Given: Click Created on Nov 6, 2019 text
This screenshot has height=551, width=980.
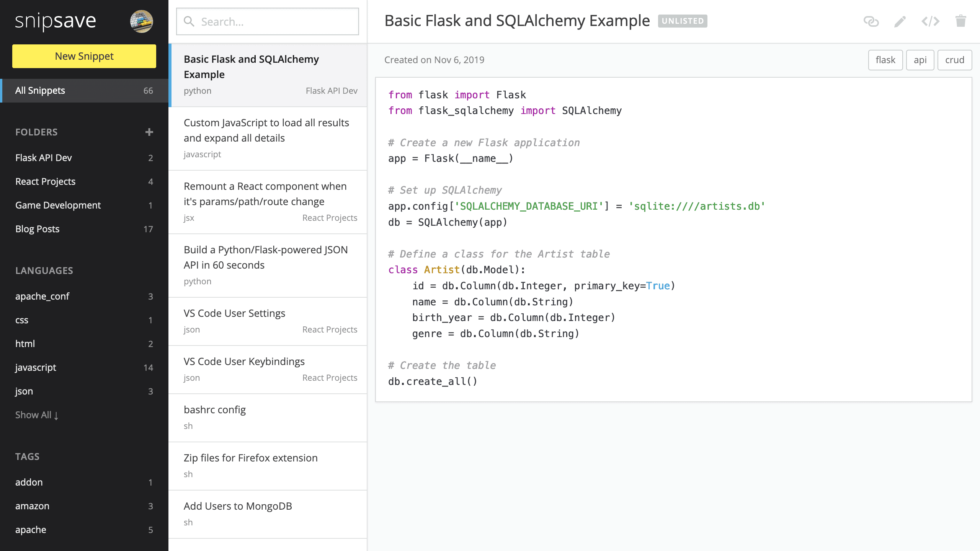Looking at the screenshot, I should click(x=434, y=60).
